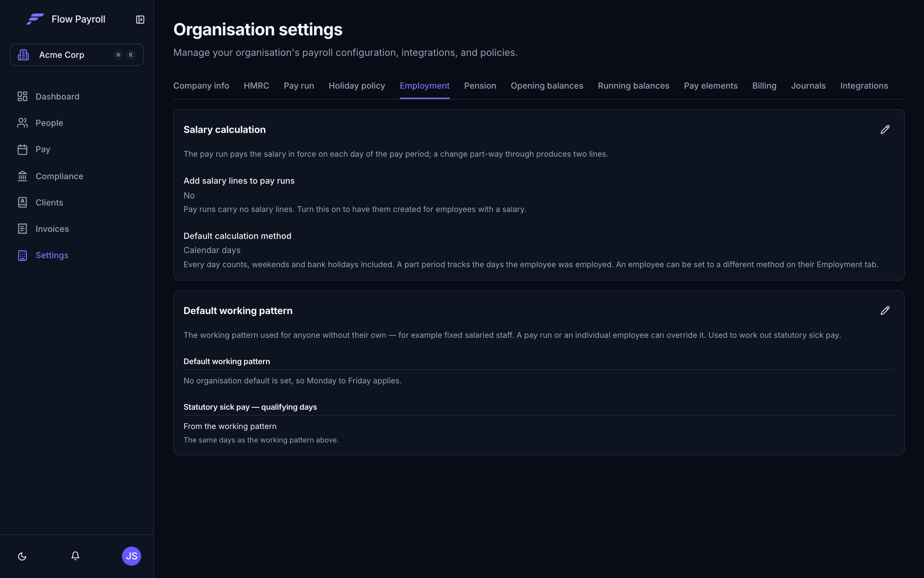
Task: Click the Acme Corp building icon
Action: 23,55
